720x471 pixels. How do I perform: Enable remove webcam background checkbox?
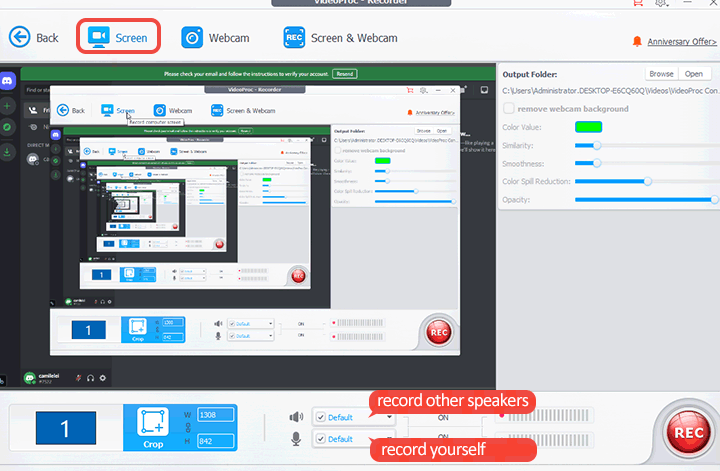[509, 109]
